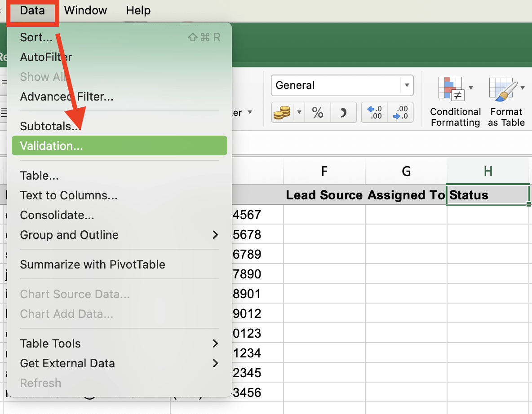Increase decimal places icon

pyautogui.click(x=375, y=112)
